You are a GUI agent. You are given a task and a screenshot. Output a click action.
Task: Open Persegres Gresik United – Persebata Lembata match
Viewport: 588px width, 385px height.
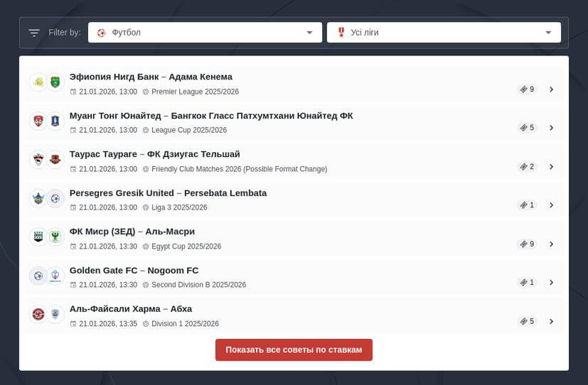coord(168,193)
